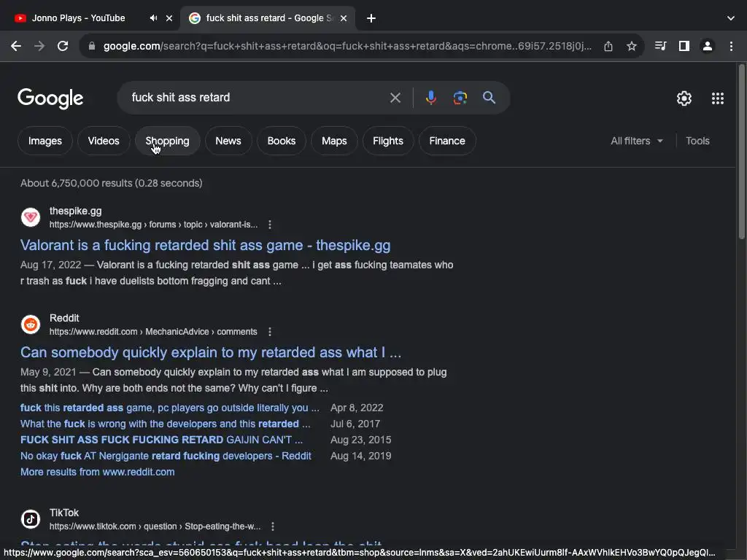Screen dimensions: 747x560
Task: Open the Jul 6, 2017 Reddit sublink
Action: coord(166,424)
